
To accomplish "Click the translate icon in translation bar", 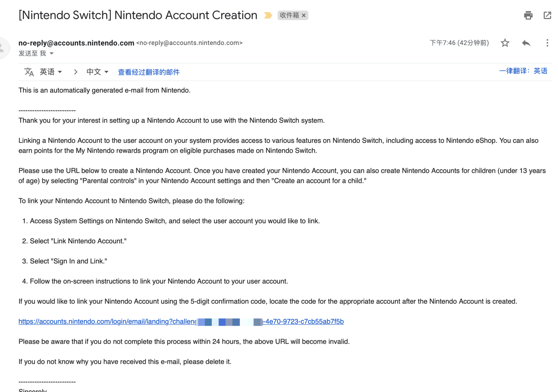I will (29, 72).
